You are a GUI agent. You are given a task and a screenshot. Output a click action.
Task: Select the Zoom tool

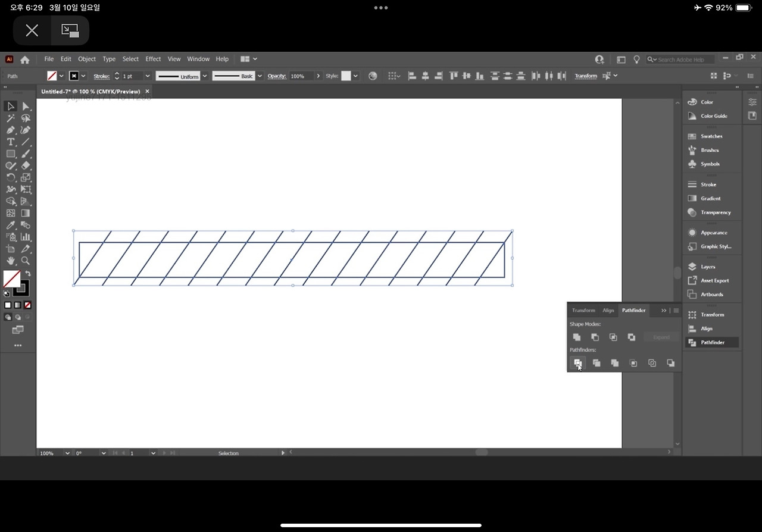26,261
